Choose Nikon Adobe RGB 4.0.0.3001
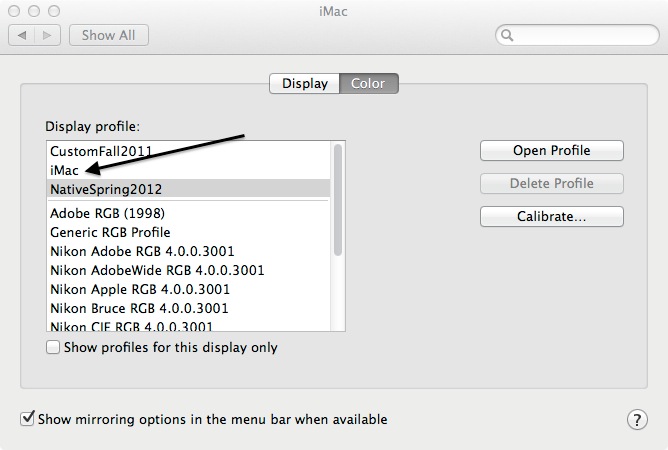 click(x=188, y=251)
